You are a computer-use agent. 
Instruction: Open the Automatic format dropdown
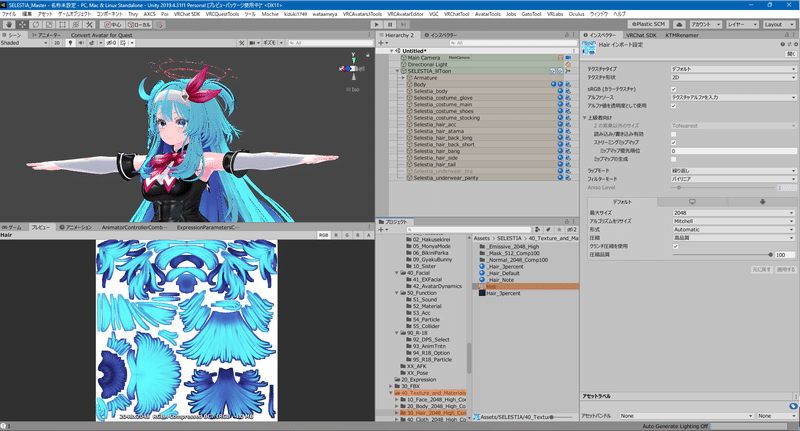[x=734, y=230]
